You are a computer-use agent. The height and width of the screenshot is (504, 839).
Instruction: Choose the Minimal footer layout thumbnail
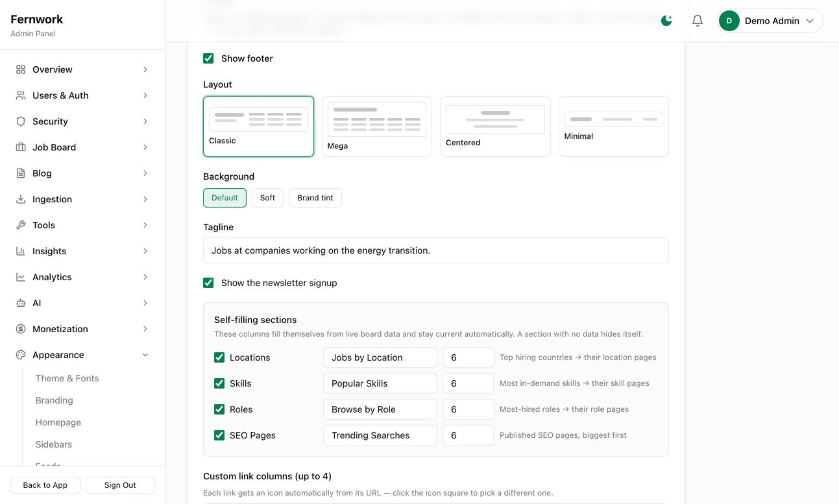coord(614,126)
